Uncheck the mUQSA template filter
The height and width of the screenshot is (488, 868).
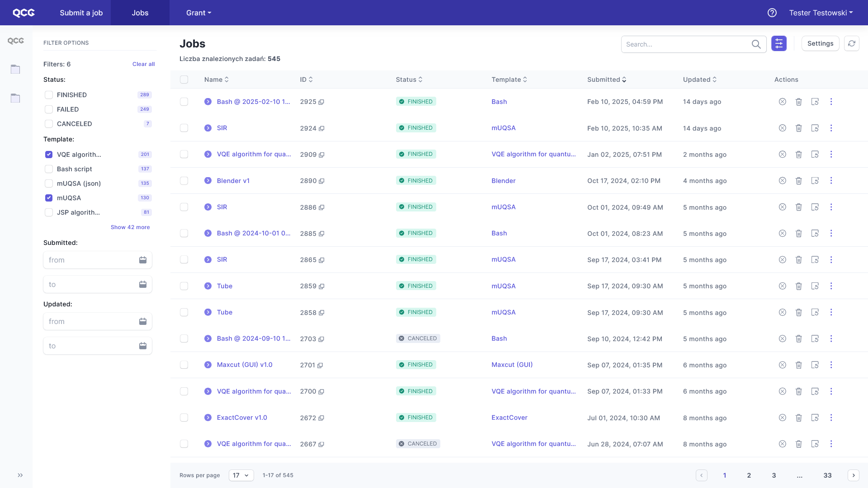49,198
